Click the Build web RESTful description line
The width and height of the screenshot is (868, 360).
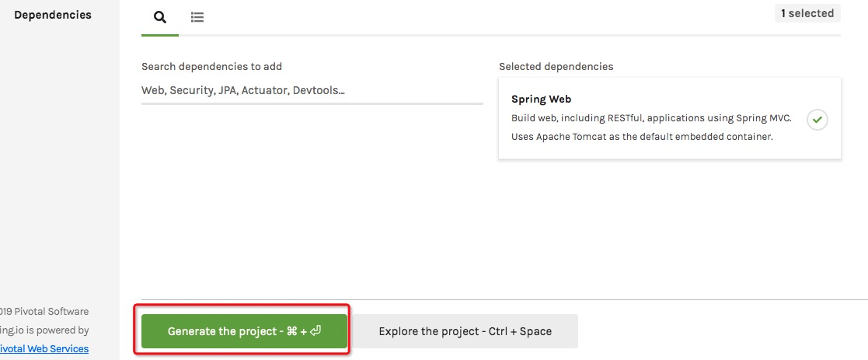point(651,118)
